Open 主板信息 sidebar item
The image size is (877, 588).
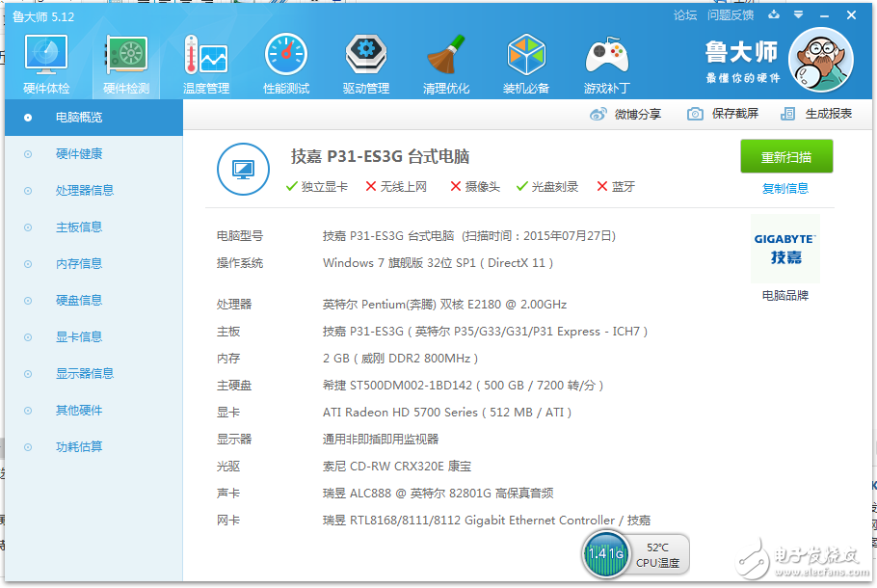click(94, 227)
